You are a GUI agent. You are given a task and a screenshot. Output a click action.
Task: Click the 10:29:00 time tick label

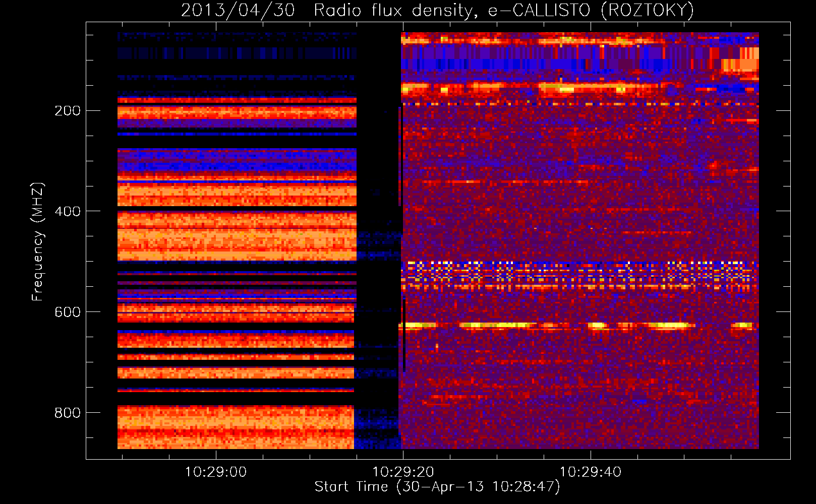(216, 472)
